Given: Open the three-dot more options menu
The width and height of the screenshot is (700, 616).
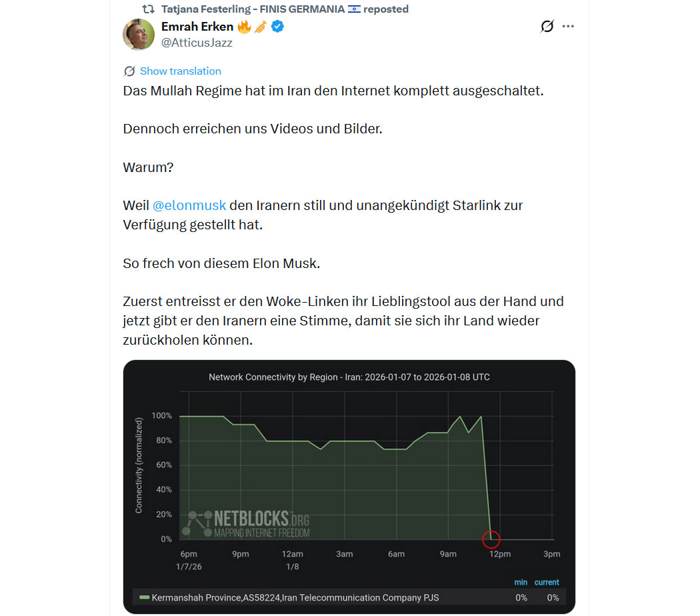Looking at the screenshot, I should pos(568,27).
